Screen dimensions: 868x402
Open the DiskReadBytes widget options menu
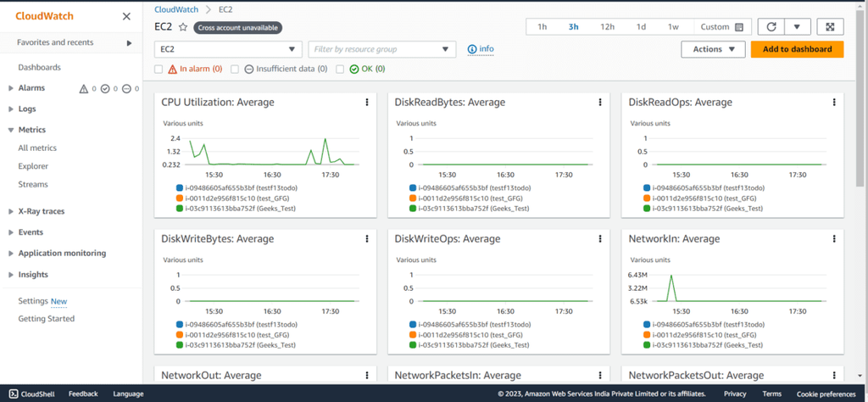(600, 103)
